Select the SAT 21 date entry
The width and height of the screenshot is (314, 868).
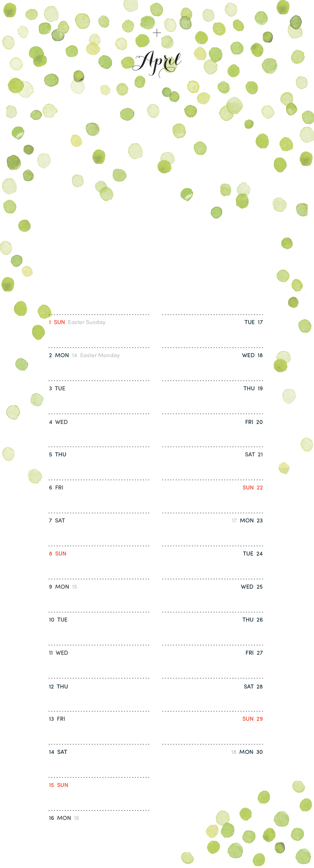click(254, 455)
